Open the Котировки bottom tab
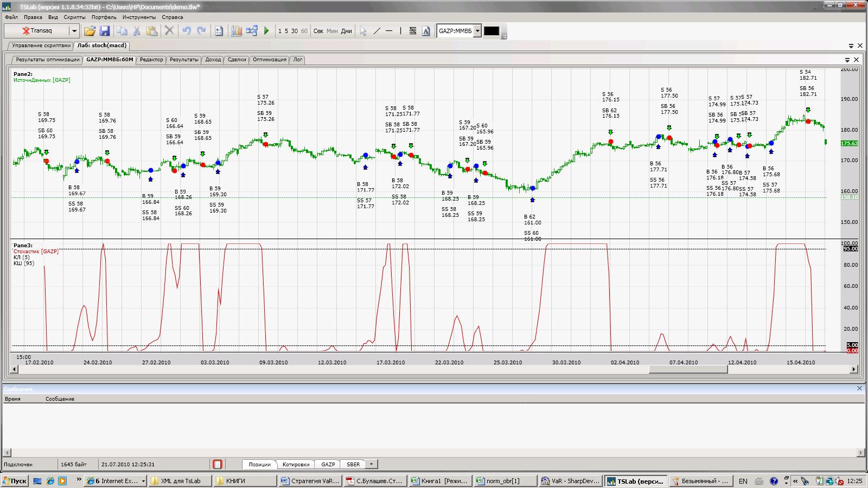 (x=296, y=464)
